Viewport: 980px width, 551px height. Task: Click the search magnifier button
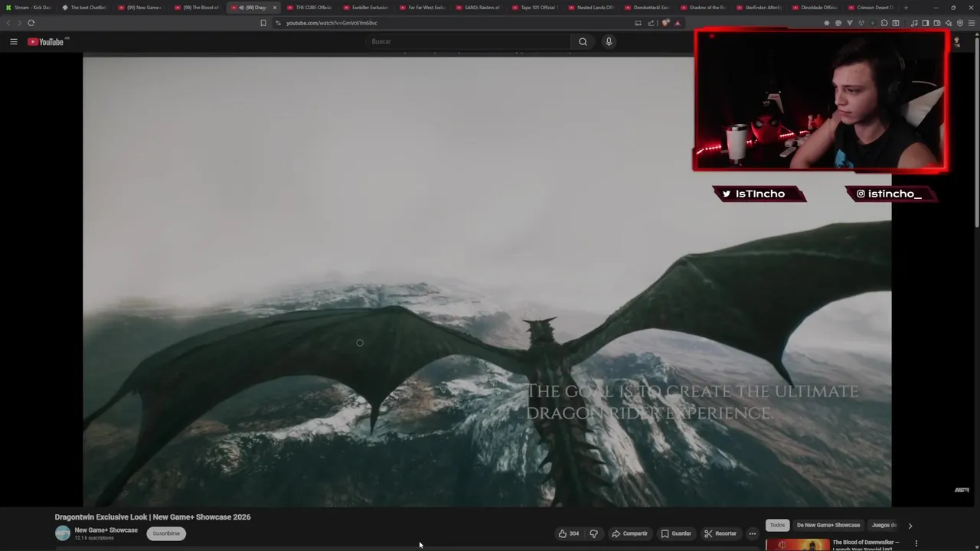point(583,41)
